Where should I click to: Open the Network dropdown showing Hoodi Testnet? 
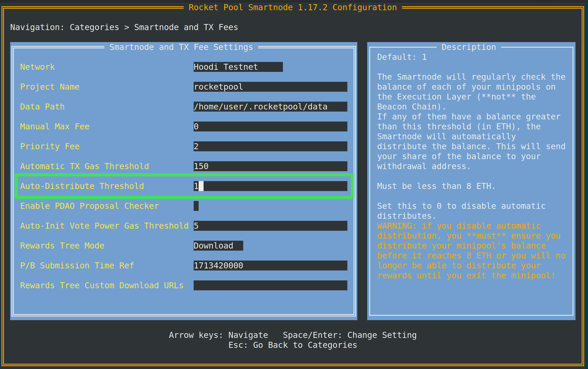238,67
